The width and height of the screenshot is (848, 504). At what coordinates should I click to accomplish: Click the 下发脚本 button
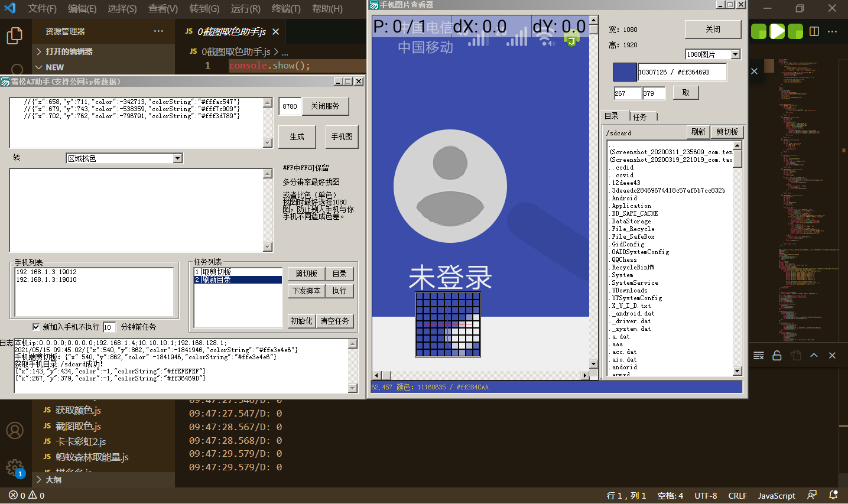(306, 291)
